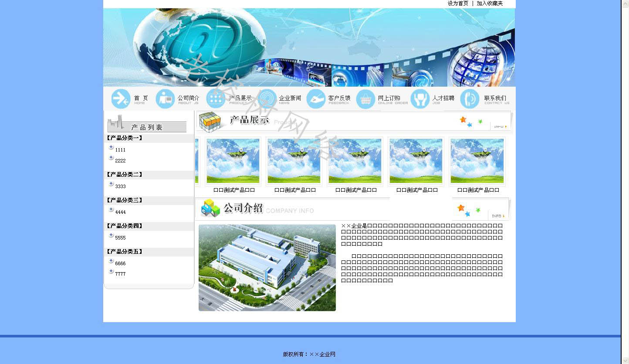Click the 公司简介 About Us icon
The height and width of the screenshot is (364, 629).
tap(165, 99)
